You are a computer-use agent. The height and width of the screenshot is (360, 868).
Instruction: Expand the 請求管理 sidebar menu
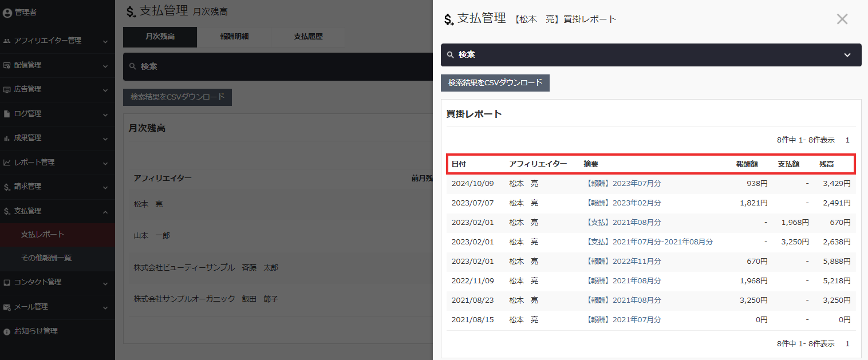click(105, 187)
